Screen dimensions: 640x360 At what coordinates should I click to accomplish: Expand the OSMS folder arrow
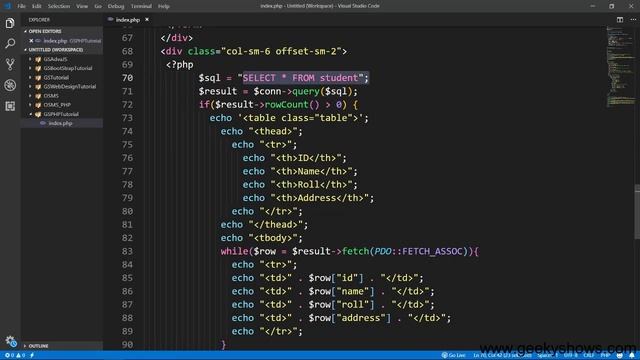click(x=30, y=96)
